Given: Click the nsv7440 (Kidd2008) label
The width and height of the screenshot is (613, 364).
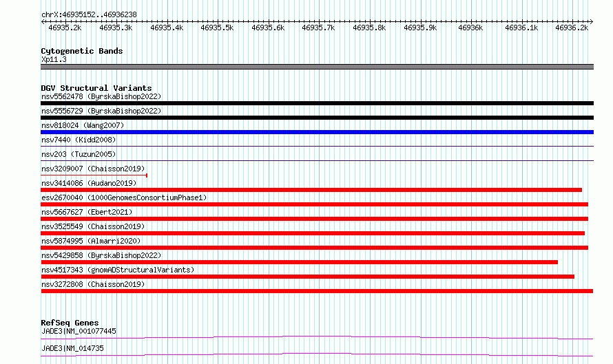Looking at the screenshot, I should (79, 140).
